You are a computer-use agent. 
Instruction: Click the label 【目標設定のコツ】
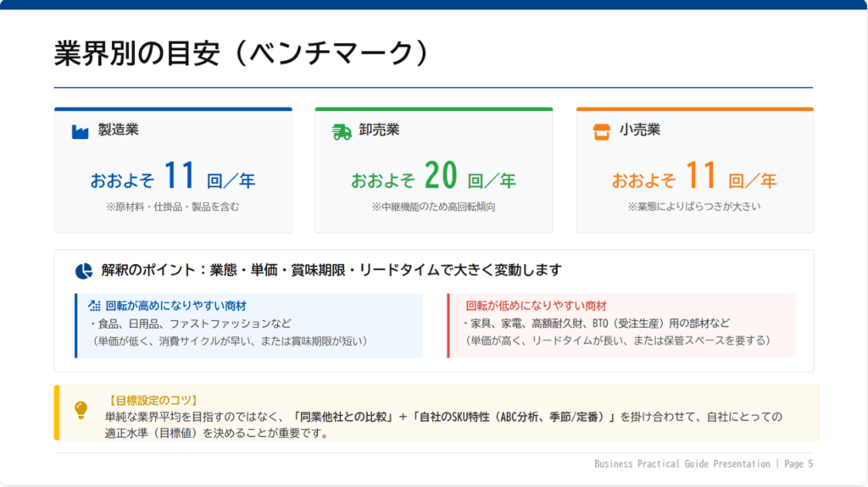point(151,400)
